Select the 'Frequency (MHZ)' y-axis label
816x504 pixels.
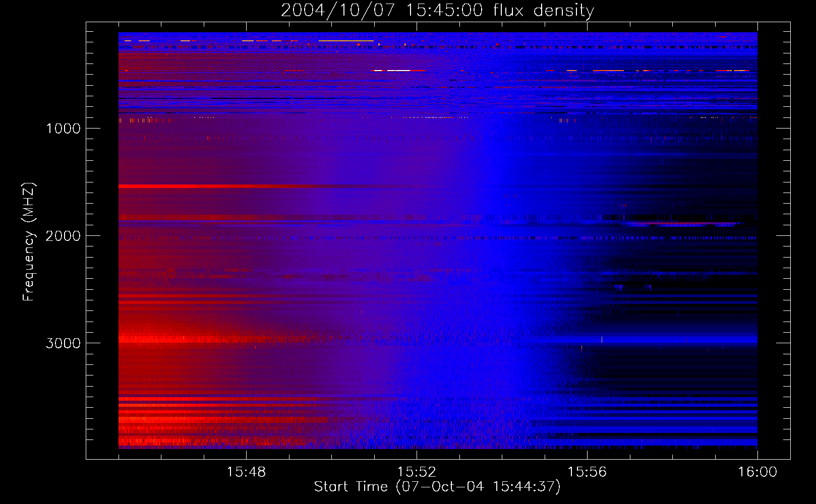tap(29, 241)
